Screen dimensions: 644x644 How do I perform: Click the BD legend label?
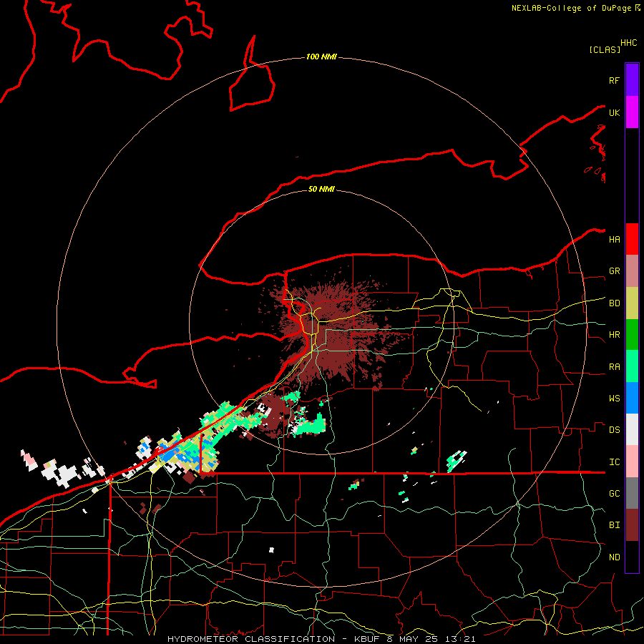(x=614, y=303)
